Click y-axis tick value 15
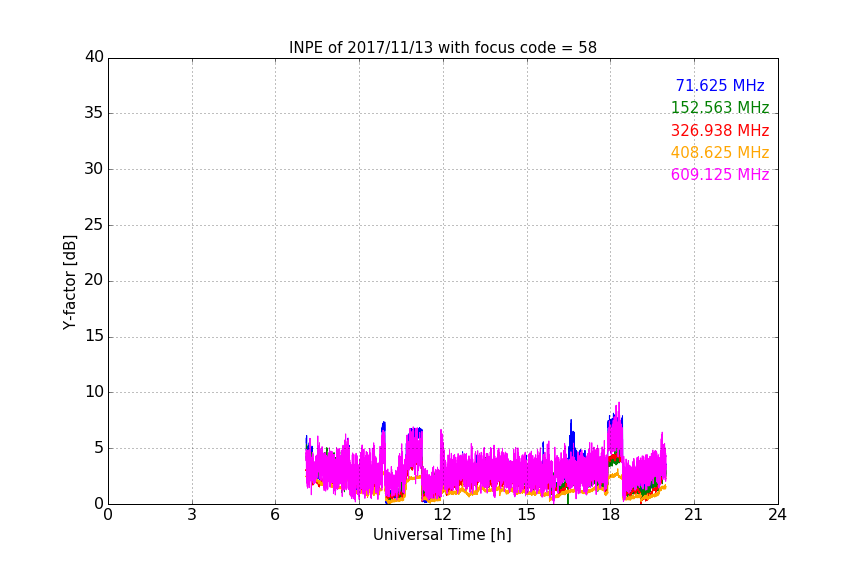The image size is (864, 576). [x=94, y=336]
